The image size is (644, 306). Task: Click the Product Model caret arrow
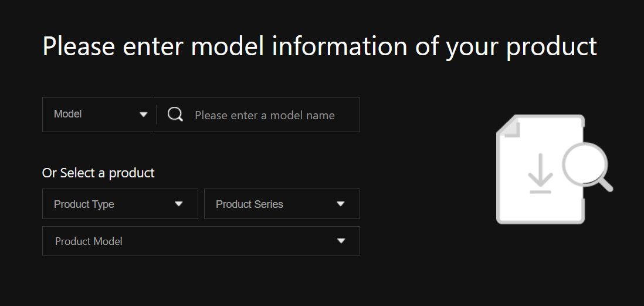(341, 241)
